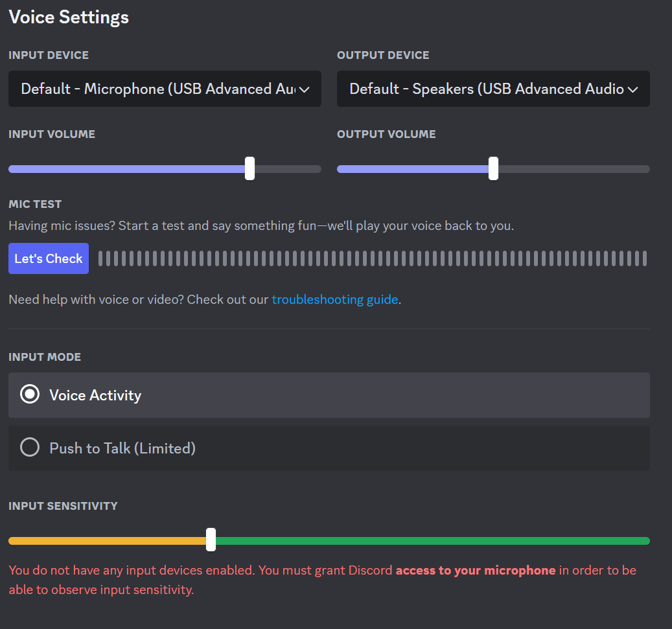Screen dimensions: 672x629
Task: Open the Output Device dropdown
Action: click(492, 89)
